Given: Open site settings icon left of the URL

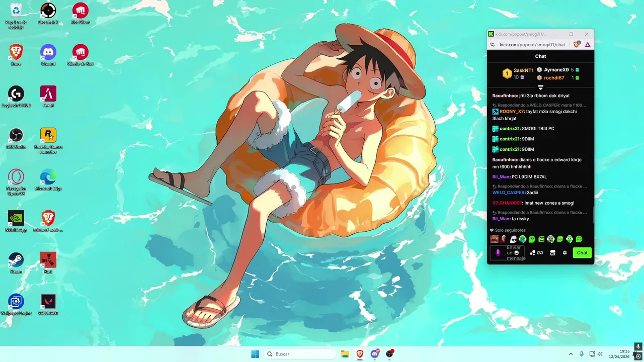Looking at the screenshot, I should (x=492, y=45).
